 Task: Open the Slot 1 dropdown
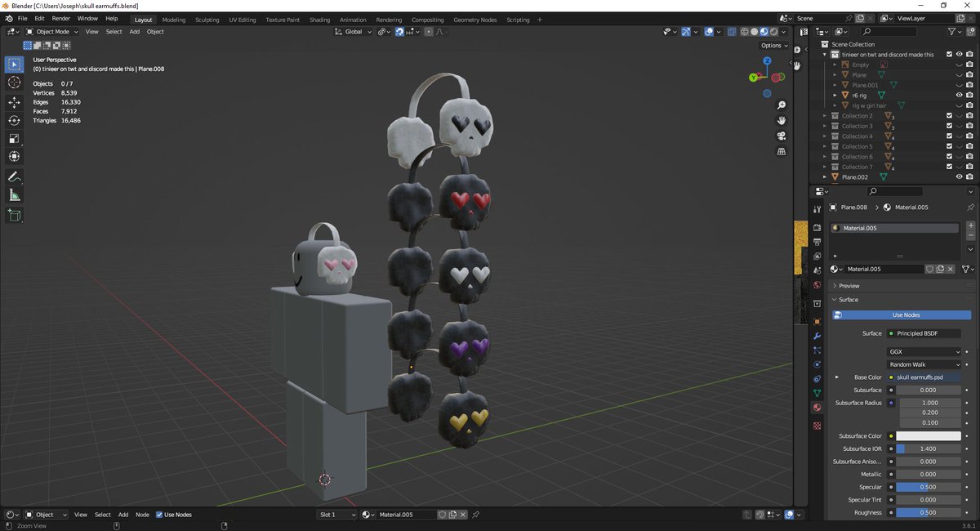tap(337, 515)
